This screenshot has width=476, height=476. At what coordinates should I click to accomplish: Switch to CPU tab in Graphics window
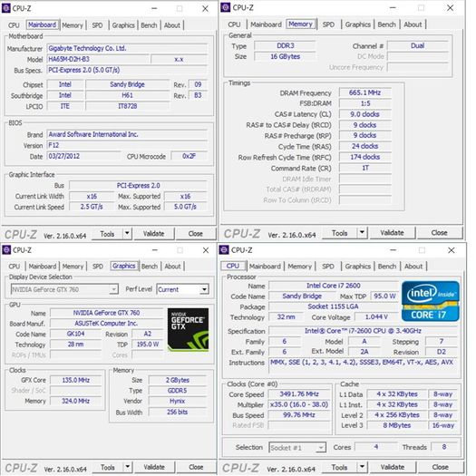pyautogui.click(x=14, y=267)
